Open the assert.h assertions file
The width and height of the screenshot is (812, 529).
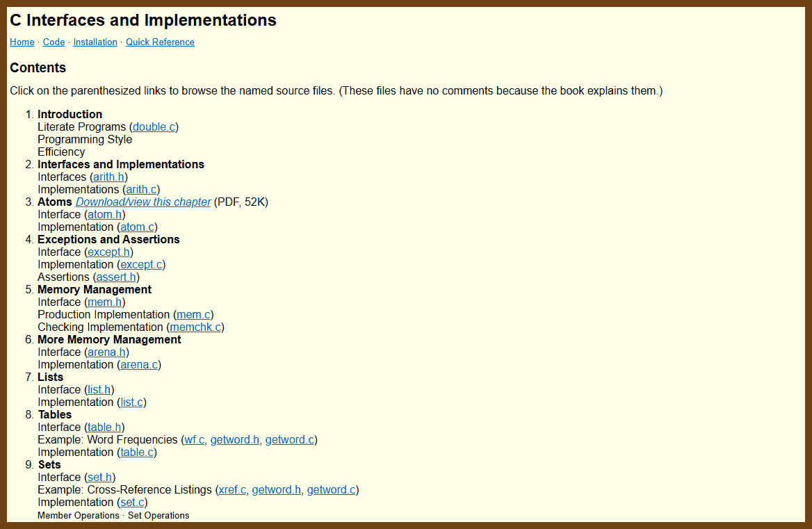116,277
